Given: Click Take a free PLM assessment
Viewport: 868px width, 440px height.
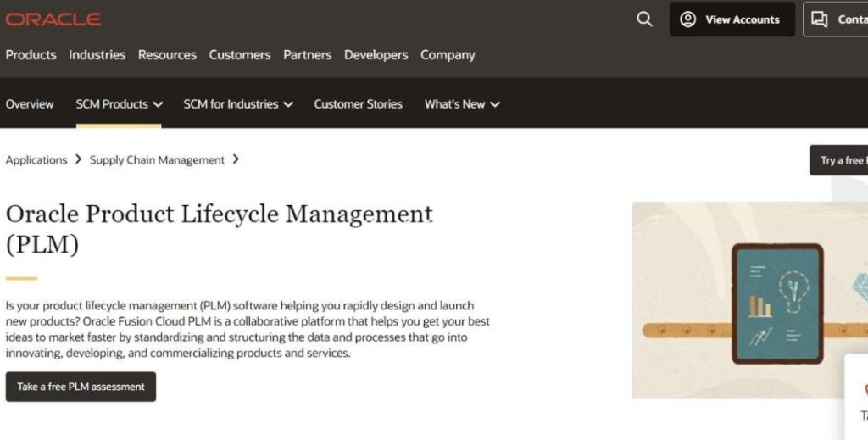Looking at the screenshot, I should [81, 387].
